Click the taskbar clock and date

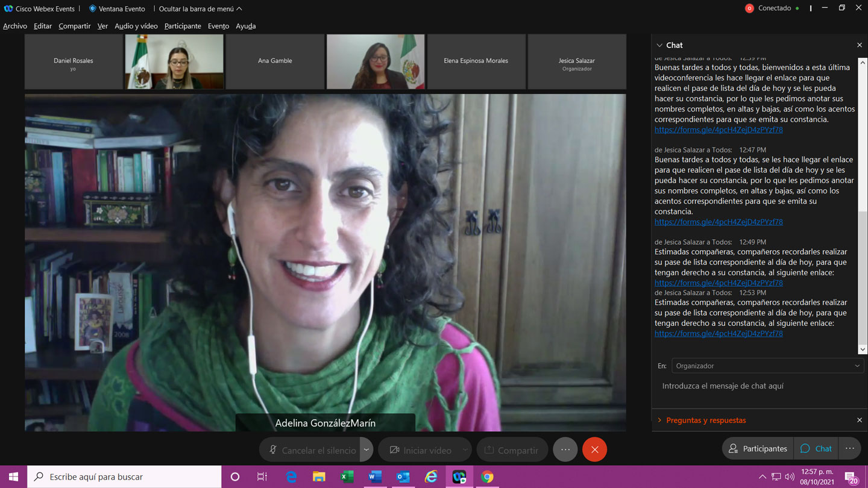[x=817, y=477]
